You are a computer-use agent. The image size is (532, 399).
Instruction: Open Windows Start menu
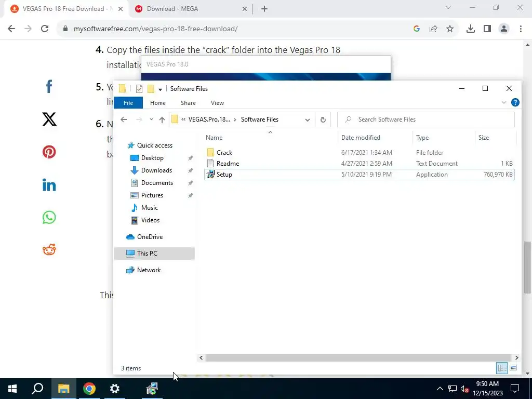tap(12, 389)
